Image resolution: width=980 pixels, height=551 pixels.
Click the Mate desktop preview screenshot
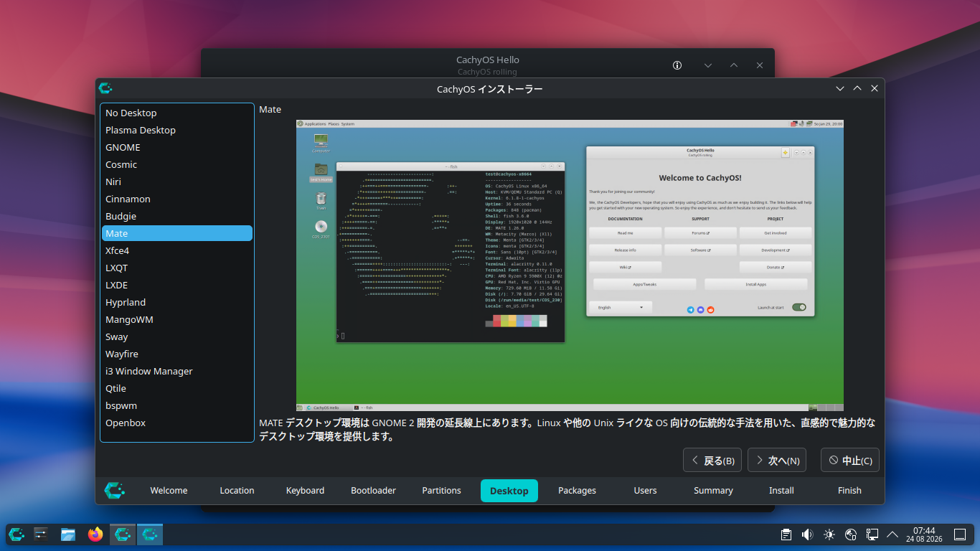tap(570, 265)
